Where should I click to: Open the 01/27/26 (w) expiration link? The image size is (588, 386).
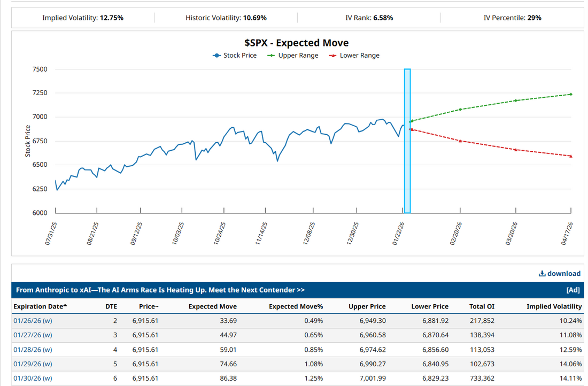(33, 335)
